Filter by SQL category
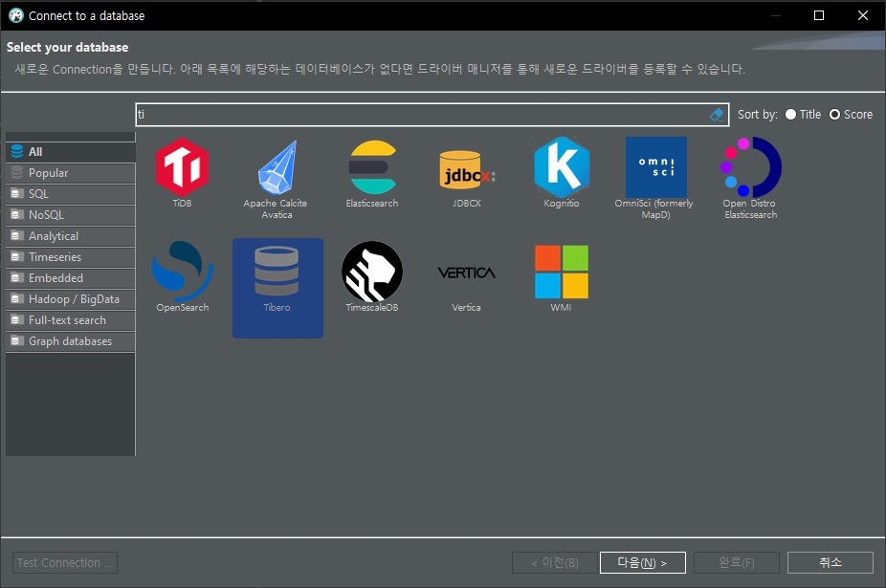Screen dimensions: 886x588 (x=71, y=194)
